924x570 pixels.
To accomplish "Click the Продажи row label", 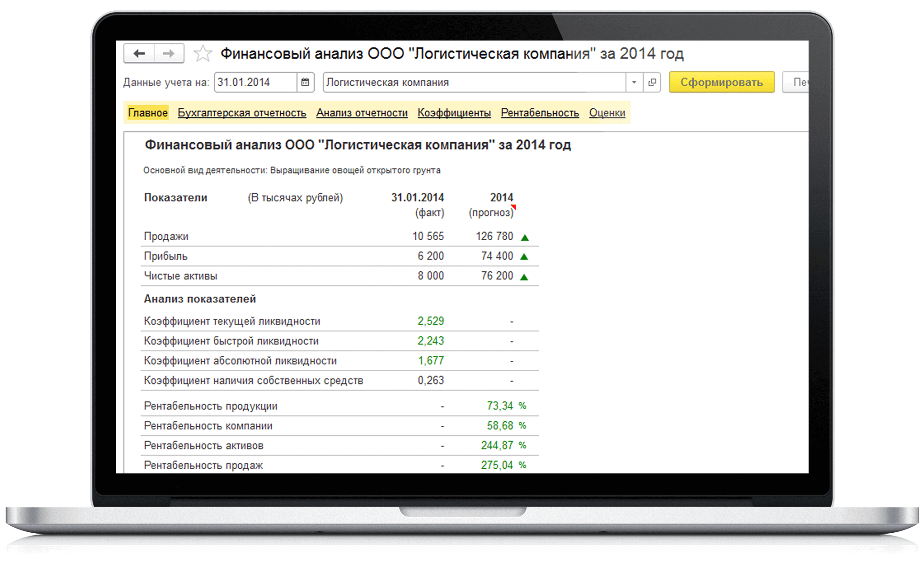I will coord(166,236).
